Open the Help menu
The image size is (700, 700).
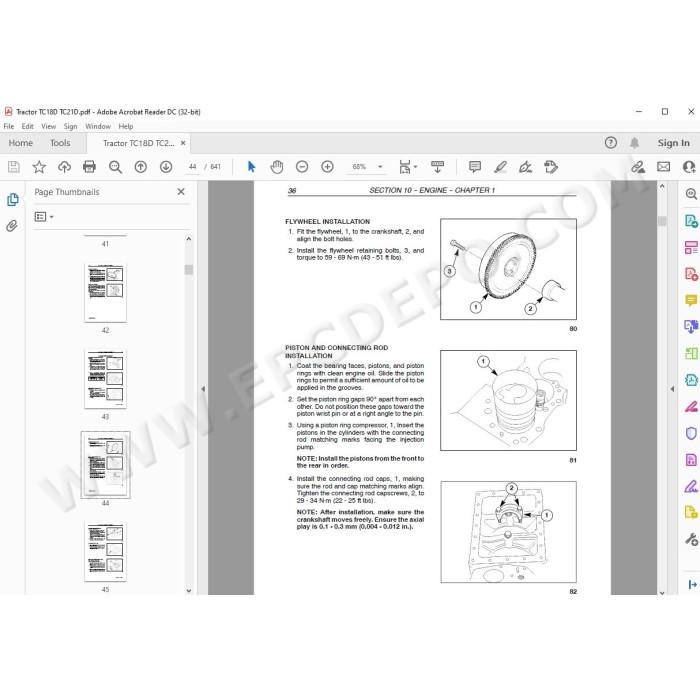(x=126, y=126)
